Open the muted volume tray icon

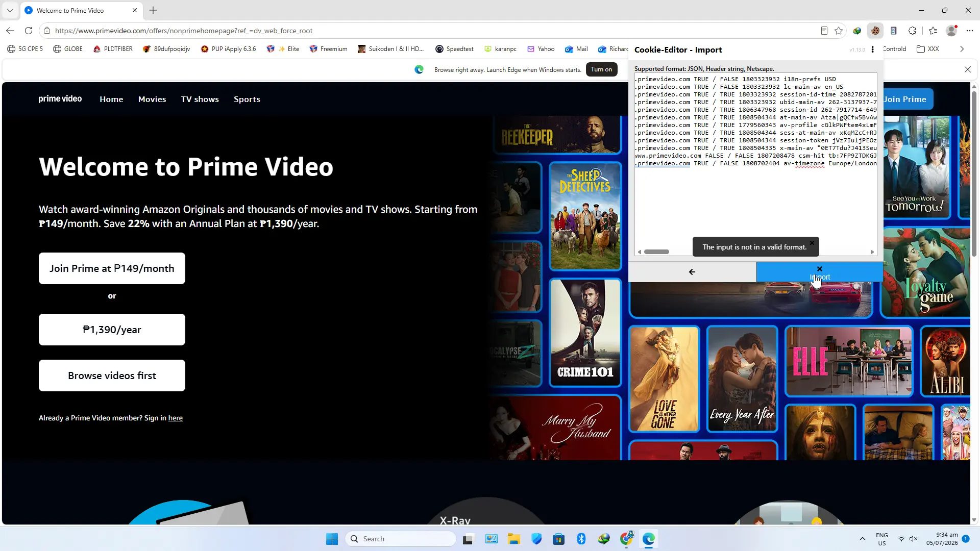point(914,539)
